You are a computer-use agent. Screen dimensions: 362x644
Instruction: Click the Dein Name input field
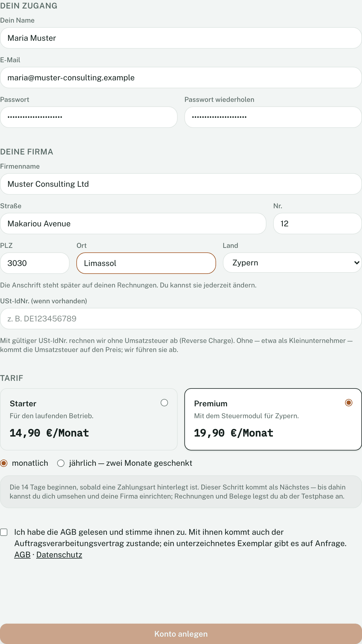[181, 38]
